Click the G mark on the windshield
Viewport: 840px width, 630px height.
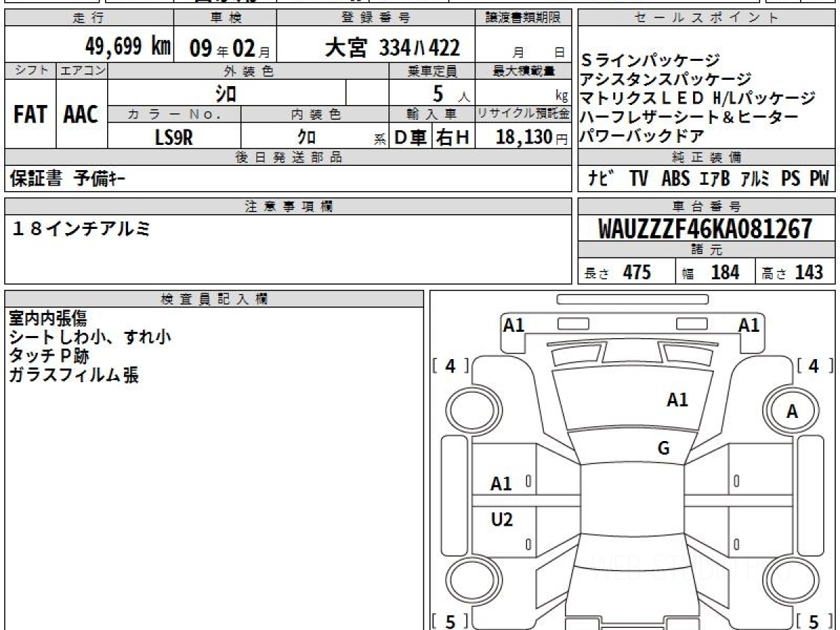click(664, 449)
